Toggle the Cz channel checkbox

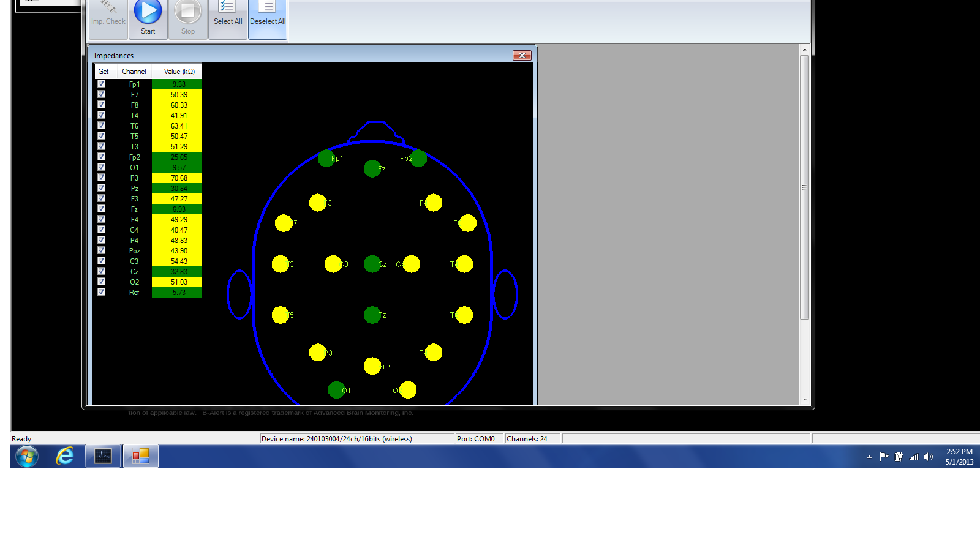pos(102,271)
